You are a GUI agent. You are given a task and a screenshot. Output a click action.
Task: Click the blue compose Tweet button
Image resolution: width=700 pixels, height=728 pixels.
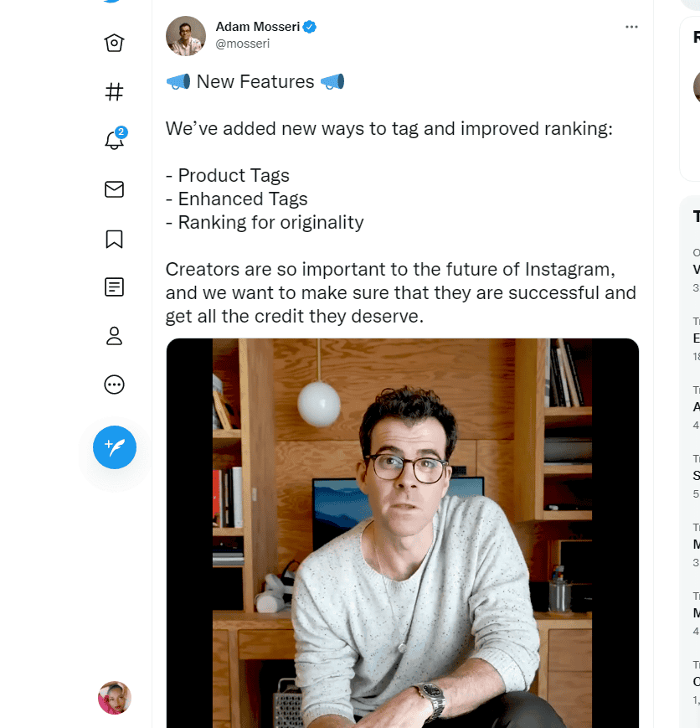[115, 447]
